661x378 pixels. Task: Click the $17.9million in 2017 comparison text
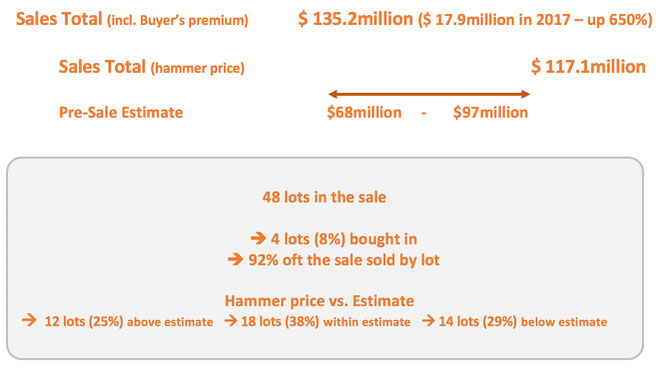tap(535, 20)
